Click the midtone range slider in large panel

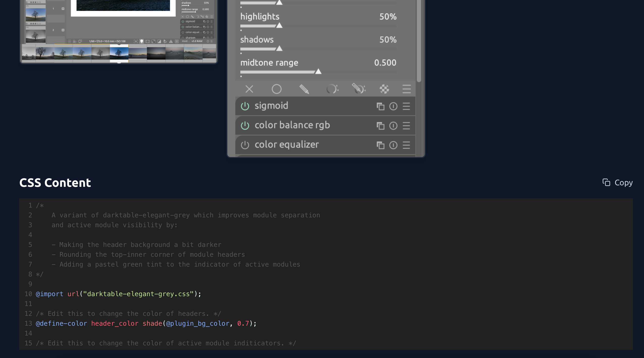point(318,72)
